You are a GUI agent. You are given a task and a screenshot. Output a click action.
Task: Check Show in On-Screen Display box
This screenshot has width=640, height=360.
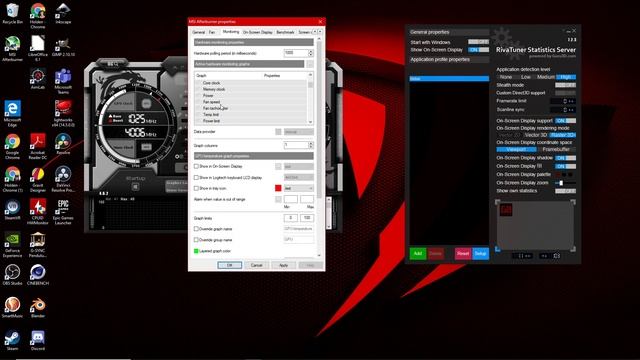[x=196, y=167]
